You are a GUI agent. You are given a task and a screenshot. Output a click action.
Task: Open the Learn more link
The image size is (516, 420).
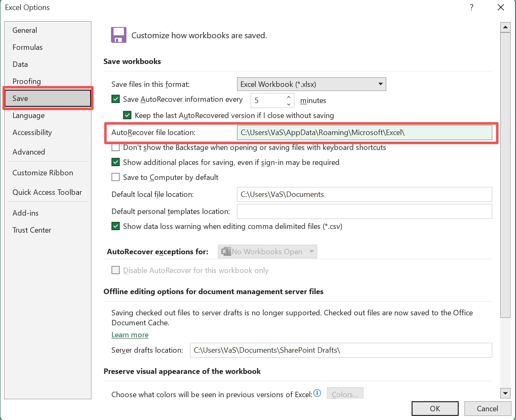(130, 335)
